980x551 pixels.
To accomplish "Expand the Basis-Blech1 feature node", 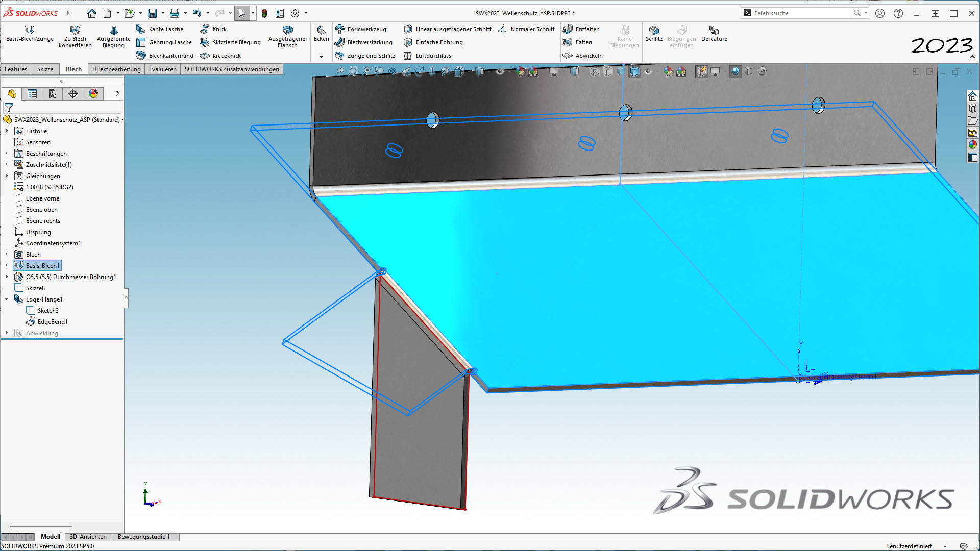I will pyautogui.click(x=7, y=266).
